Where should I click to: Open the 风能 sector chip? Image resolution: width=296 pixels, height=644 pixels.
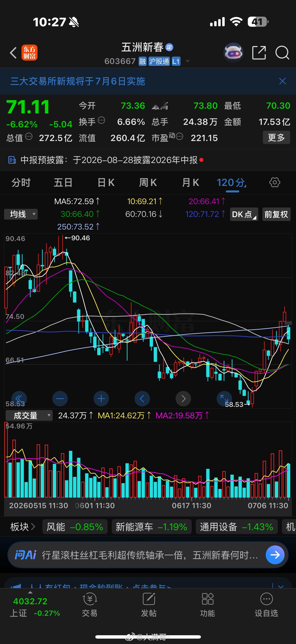(75, 527)
